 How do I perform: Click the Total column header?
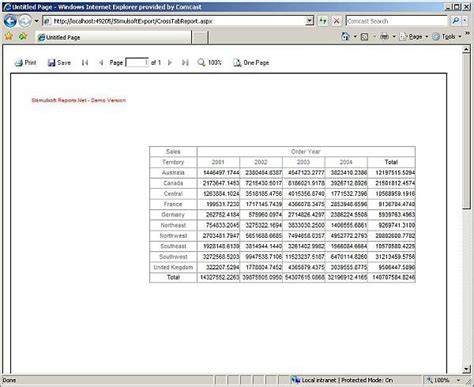point(391,162)
